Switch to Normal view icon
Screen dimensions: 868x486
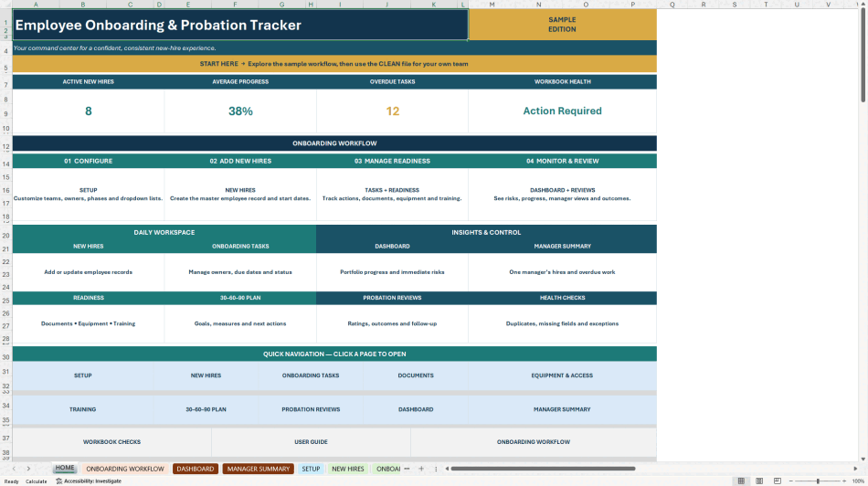(x=741, y=481)
